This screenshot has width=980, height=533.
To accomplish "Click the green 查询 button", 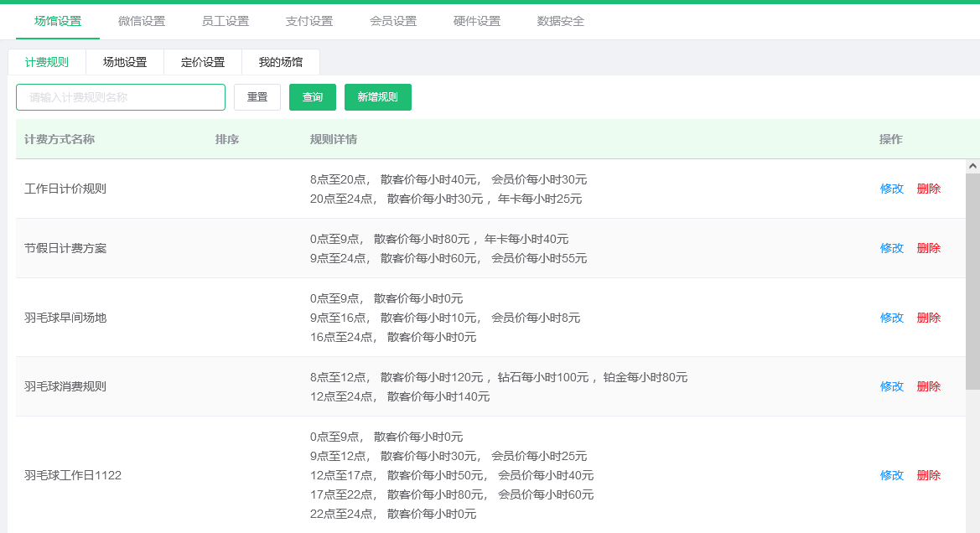I will pos(313,97).
